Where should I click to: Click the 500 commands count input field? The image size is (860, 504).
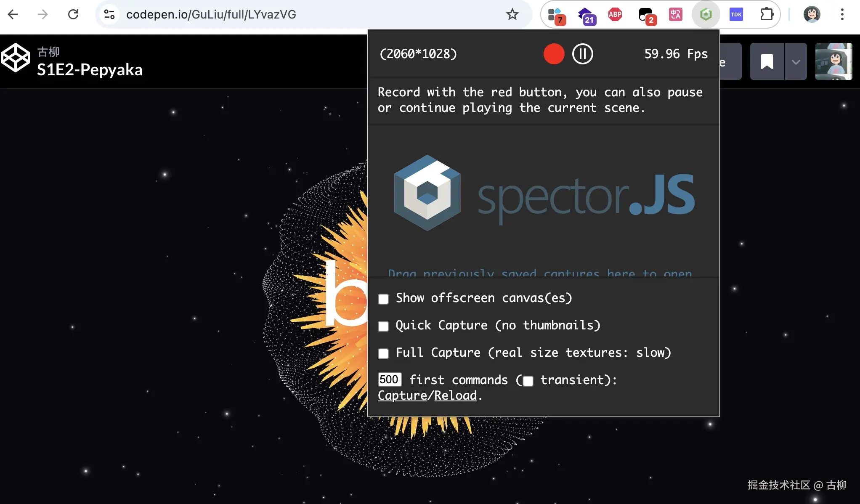point(389,380)
